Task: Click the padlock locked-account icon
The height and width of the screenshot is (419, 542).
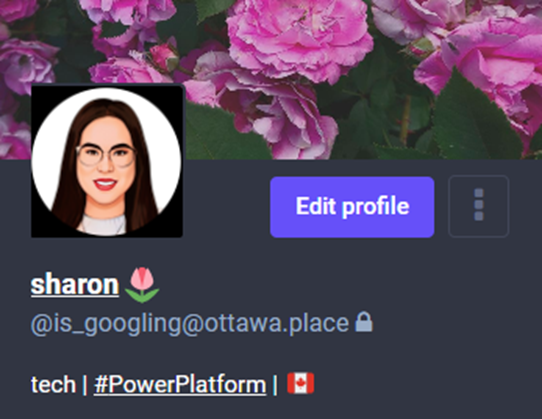Action: [364, 322]
